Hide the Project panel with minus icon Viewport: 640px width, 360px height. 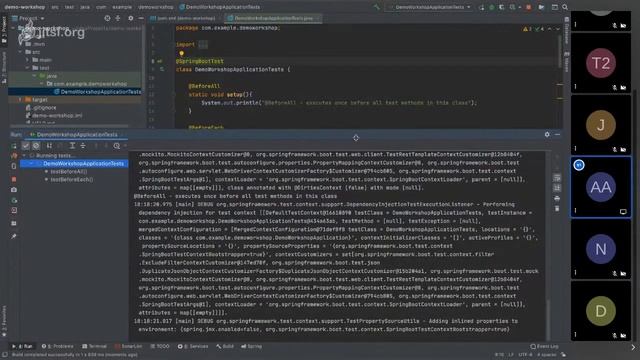(x=141, y=18)
